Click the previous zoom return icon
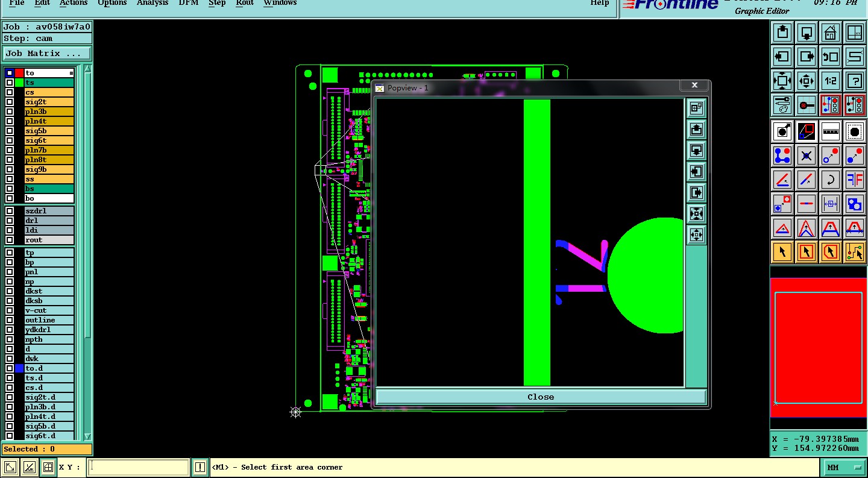This screenshot has height=478, width=868. pos(831,57)
